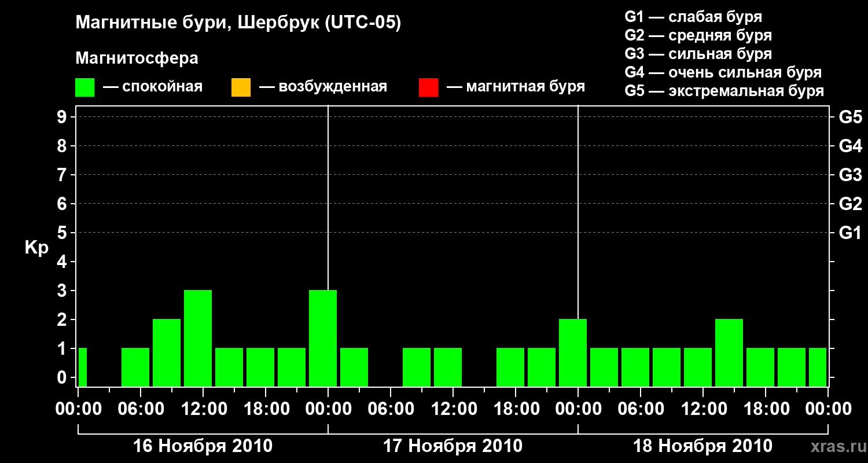The height and width of the screenshot is (463, 868).
Task: Click the 'G1 — слабая буря' legend line
Action: coord(693,17)
